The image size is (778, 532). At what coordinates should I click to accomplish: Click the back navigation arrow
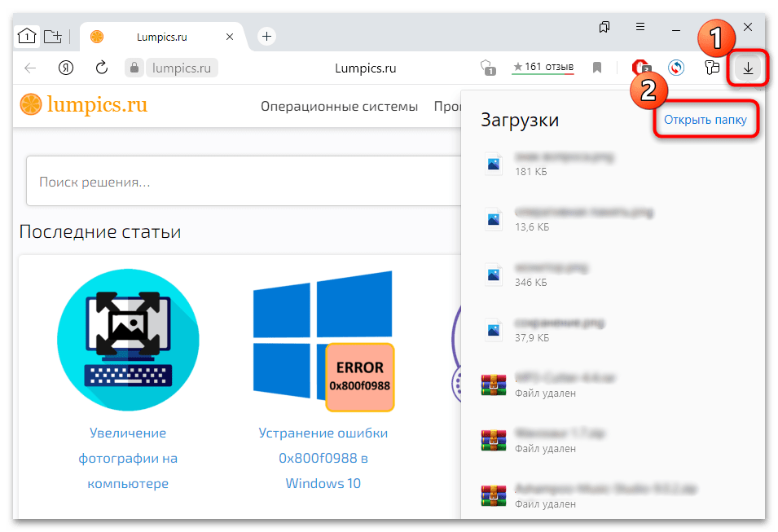click(30, 68)
